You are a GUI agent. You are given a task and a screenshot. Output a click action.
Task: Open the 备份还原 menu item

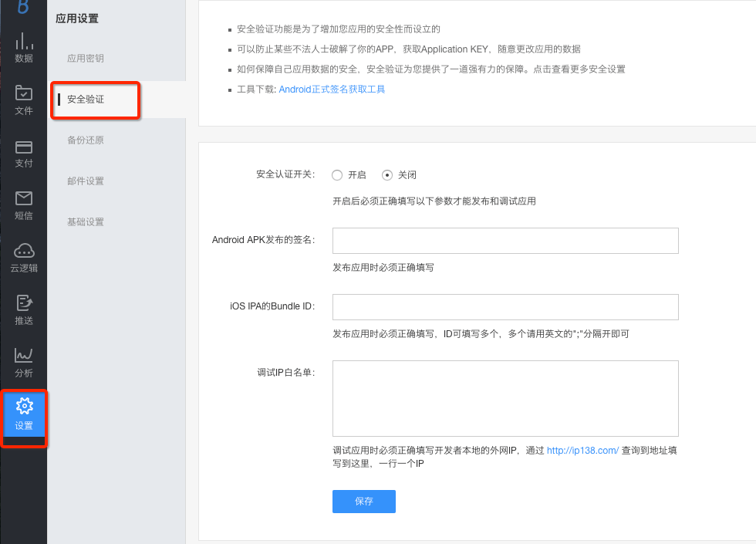coord(85,140)
